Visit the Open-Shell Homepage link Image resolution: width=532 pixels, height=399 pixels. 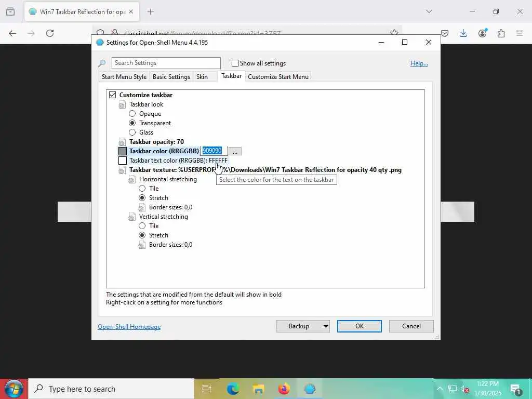[129, 327]
